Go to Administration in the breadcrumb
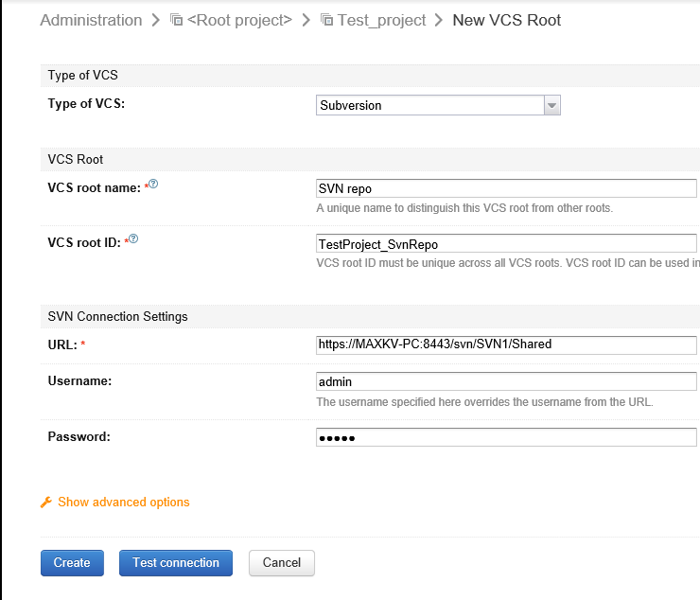 tap(91, 20)
